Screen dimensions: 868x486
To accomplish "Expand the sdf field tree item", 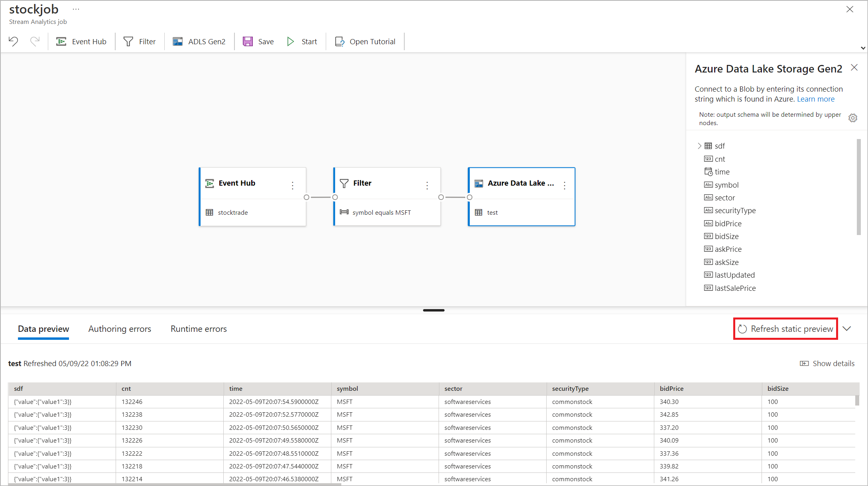I will pyautogui.click(x=699, y=146).
